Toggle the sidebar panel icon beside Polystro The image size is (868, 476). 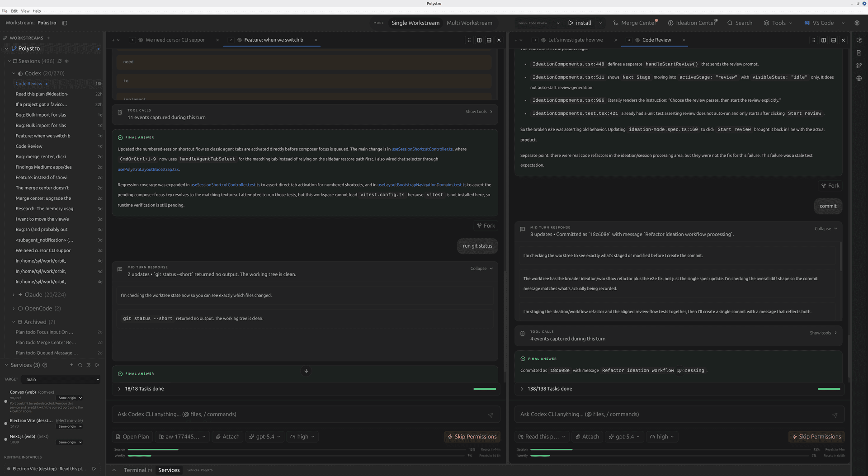pyautogui.click(x=65, y=23)
